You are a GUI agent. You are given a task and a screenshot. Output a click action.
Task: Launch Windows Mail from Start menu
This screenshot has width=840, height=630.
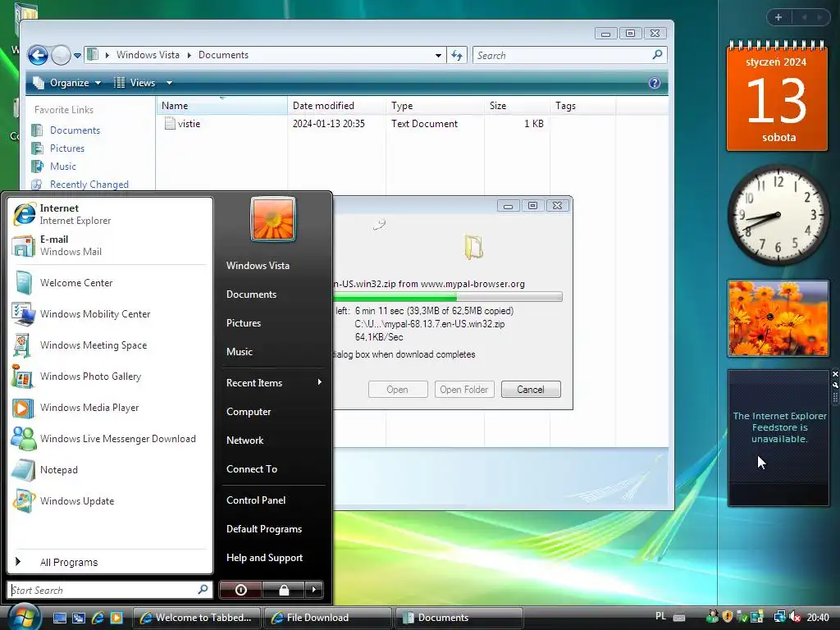(x=110, y=245)
